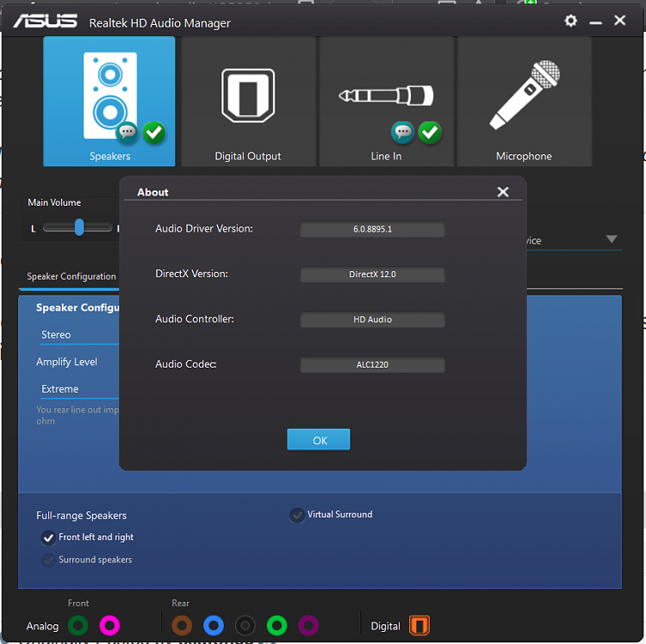Click the DirectX 12.0 version field

click(x=372, y=275)
